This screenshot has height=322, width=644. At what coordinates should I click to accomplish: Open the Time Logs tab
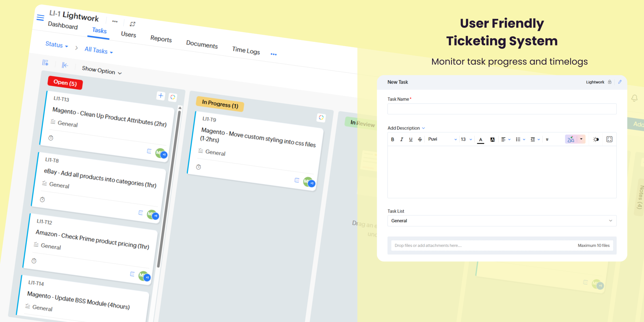point(246,50)
